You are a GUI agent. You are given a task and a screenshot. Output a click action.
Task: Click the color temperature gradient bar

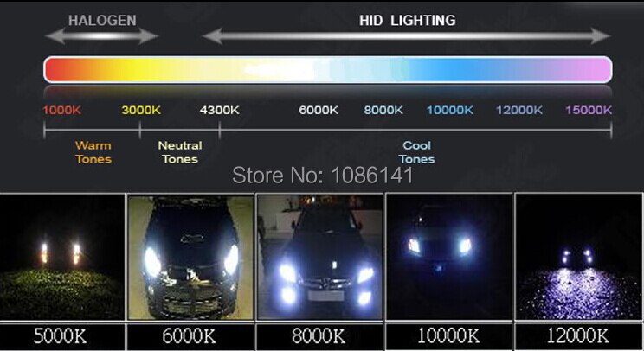328,70
